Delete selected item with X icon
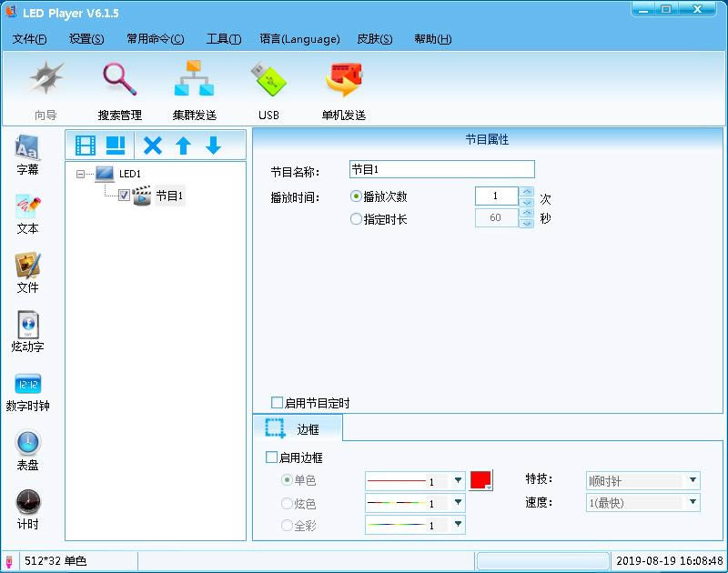 coord(152,146)
